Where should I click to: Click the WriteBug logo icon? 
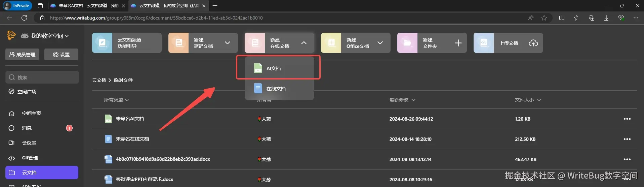pyautogui.click(x=11, y=35)
